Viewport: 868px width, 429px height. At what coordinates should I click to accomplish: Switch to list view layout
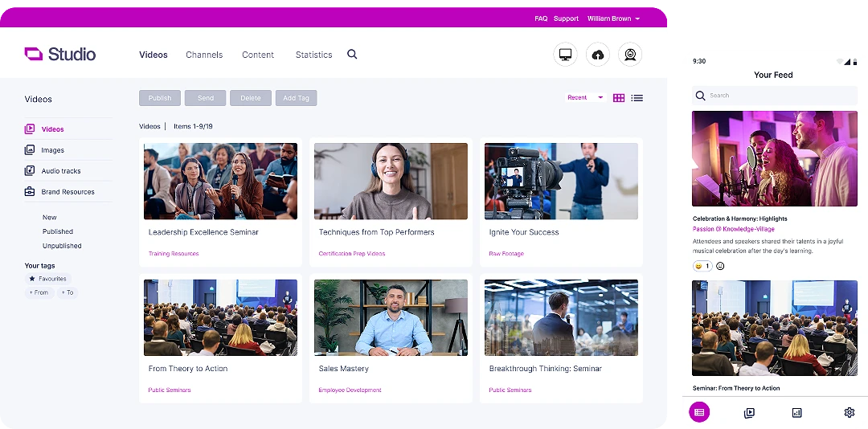point(637,98)
